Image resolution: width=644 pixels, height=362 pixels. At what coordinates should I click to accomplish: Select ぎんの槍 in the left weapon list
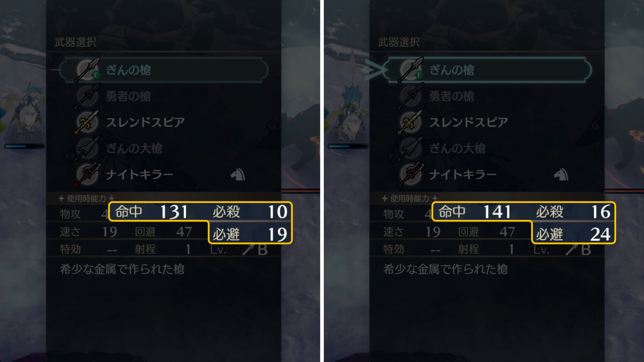point(164,70)
